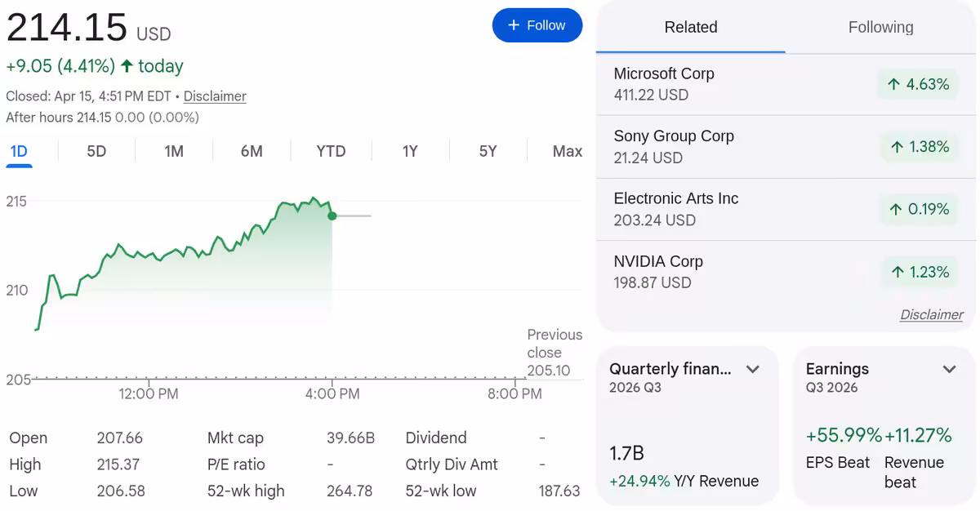Image resolution: width=980 pixels, height=511 pixels.
Task: Open Disclaimer link under related stocks
Action: pyautogui.click(x=931, y=315)
